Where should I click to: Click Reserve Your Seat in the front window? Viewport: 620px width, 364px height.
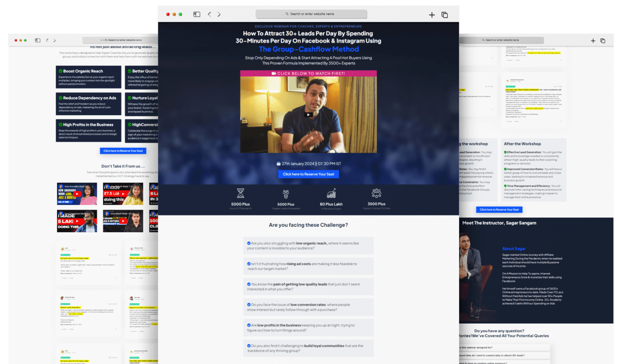pos(308,174)
